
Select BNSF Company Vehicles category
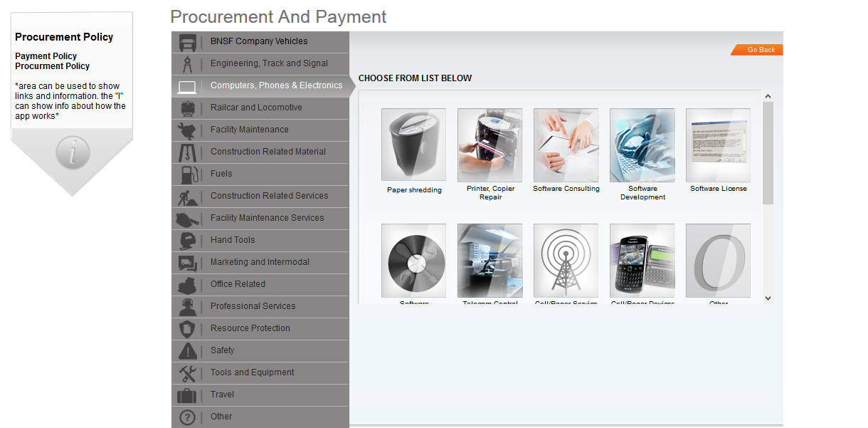pos(260,42)
